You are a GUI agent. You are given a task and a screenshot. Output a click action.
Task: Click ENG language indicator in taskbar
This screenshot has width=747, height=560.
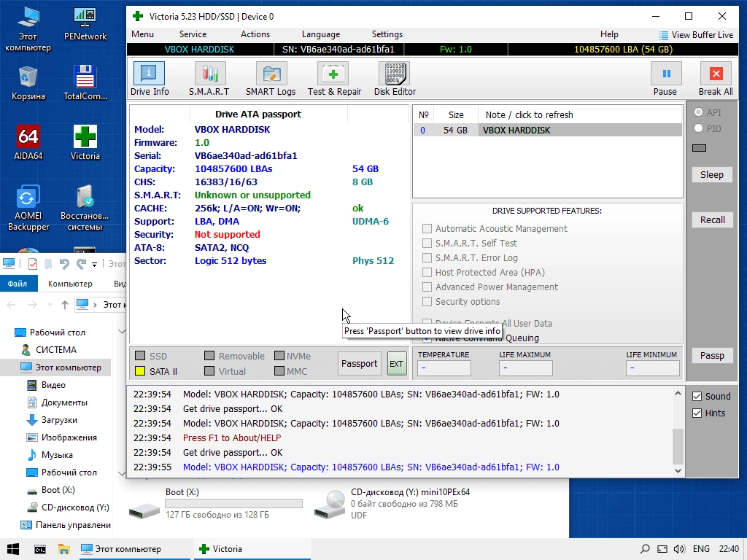pyautogui.click(x=701, y=549)
